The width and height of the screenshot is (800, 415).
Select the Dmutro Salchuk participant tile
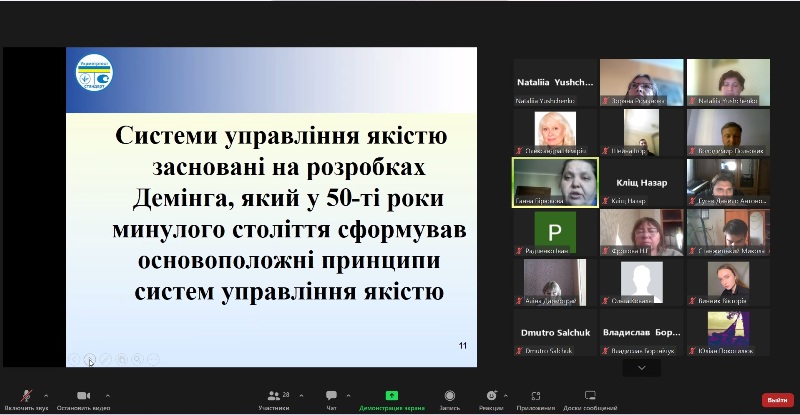click(555, 332)
